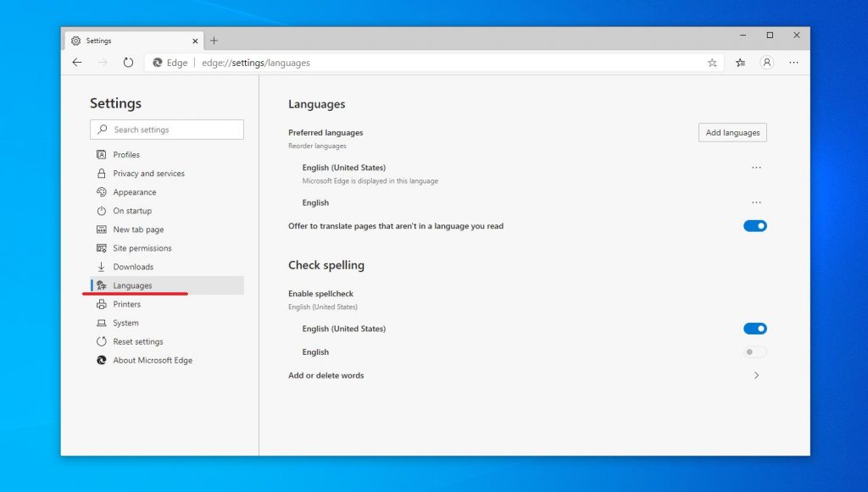Open a new tab with plus button

click(x=214, y=41)
